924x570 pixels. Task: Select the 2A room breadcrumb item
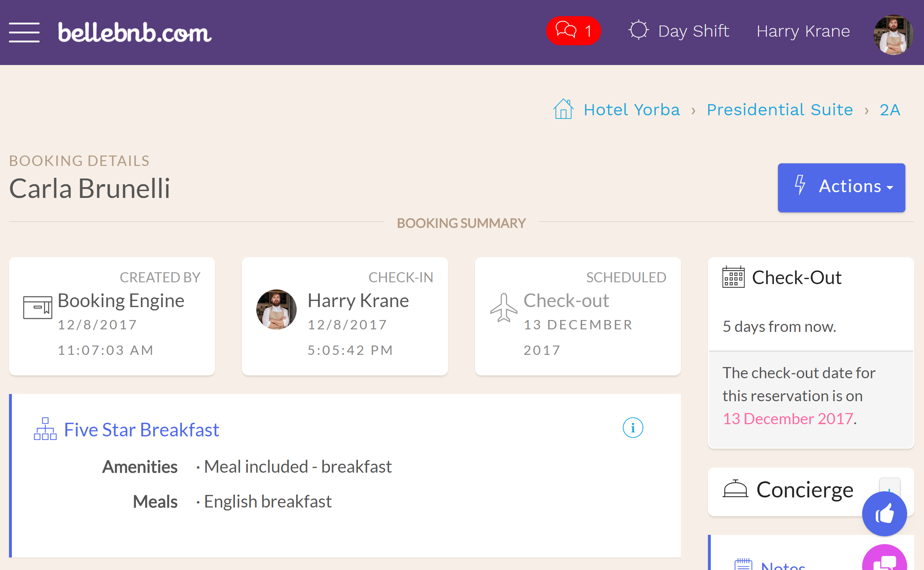click(890, 110)
